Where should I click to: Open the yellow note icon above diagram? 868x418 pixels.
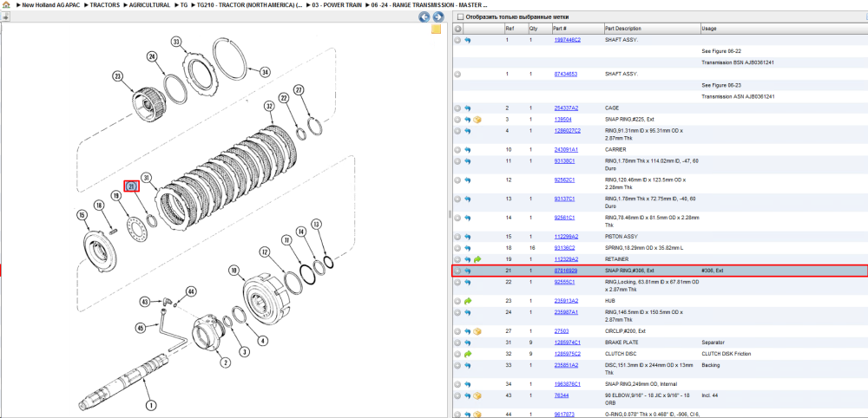[436, 29]
